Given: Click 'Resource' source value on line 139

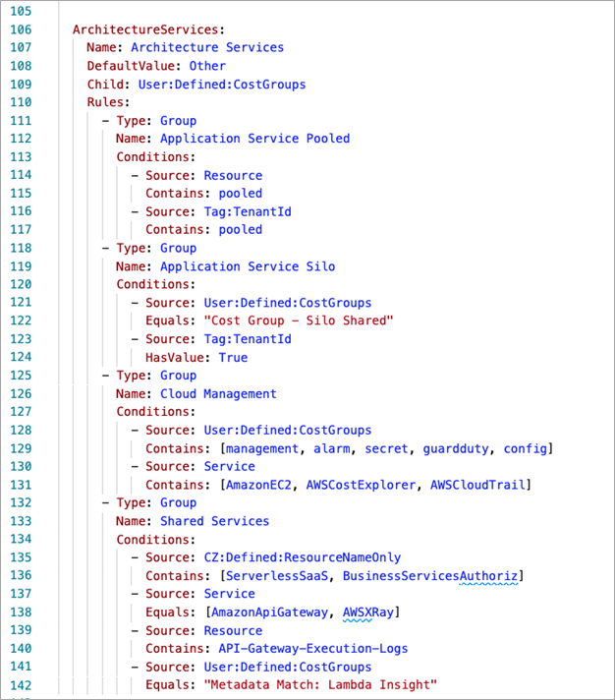Looking at the screenshot, I should coord(233,631).
